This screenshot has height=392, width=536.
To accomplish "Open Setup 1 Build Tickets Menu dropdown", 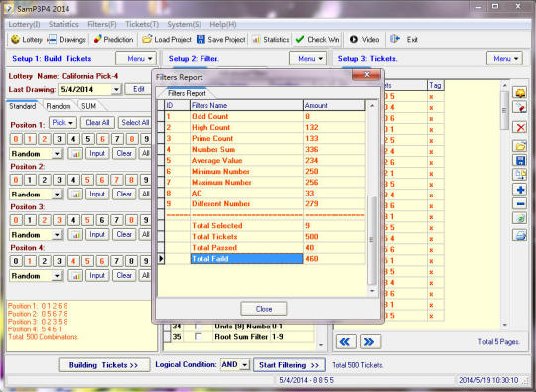I will 136,59.
